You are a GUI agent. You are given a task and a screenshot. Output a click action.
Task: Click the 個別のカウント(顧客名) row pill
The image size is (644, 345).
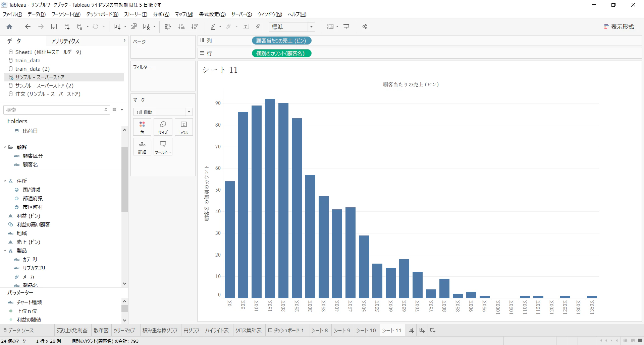click(281, 53)
